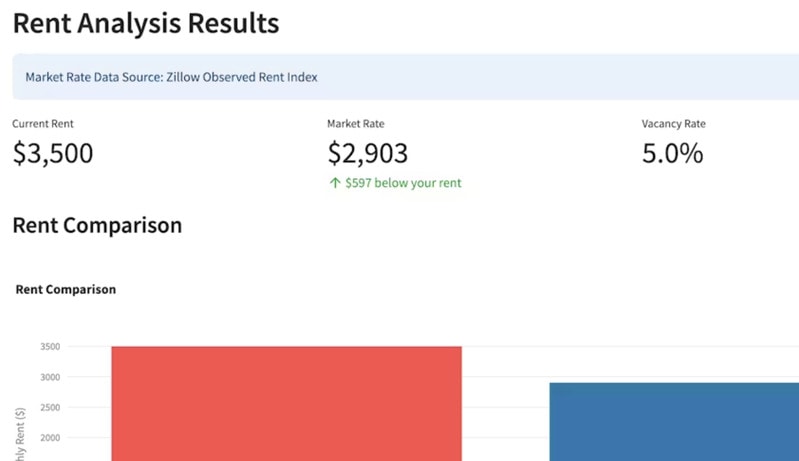Click the '$597 below your rent' text

pyautogui.click(x=403, y=184)
